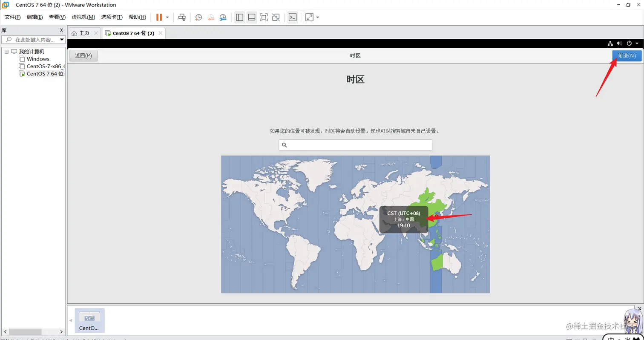Switch to Unity mode
The image size is (644, 340).
coord(276,17)
